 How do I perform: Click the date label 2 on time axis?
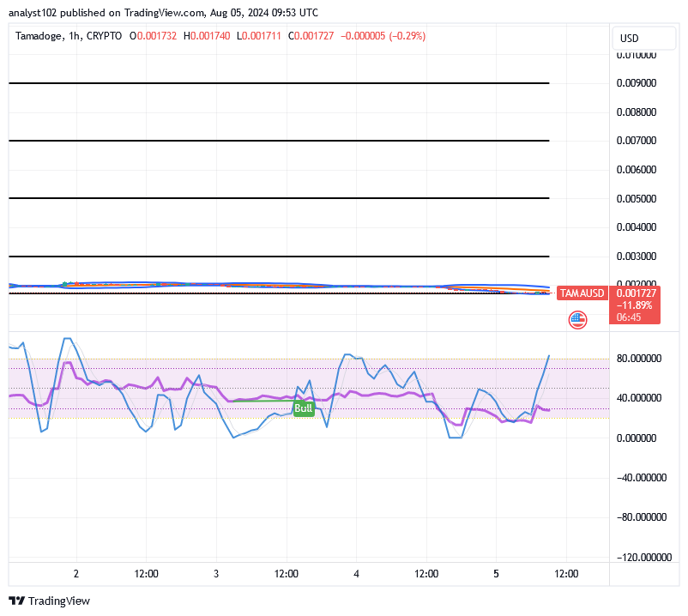(x=76, y=574)
